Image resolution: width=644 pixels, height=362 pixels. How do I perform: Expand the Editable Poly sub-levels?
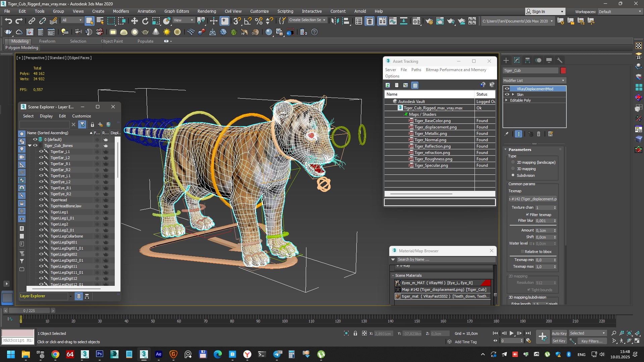coord(506,100)
